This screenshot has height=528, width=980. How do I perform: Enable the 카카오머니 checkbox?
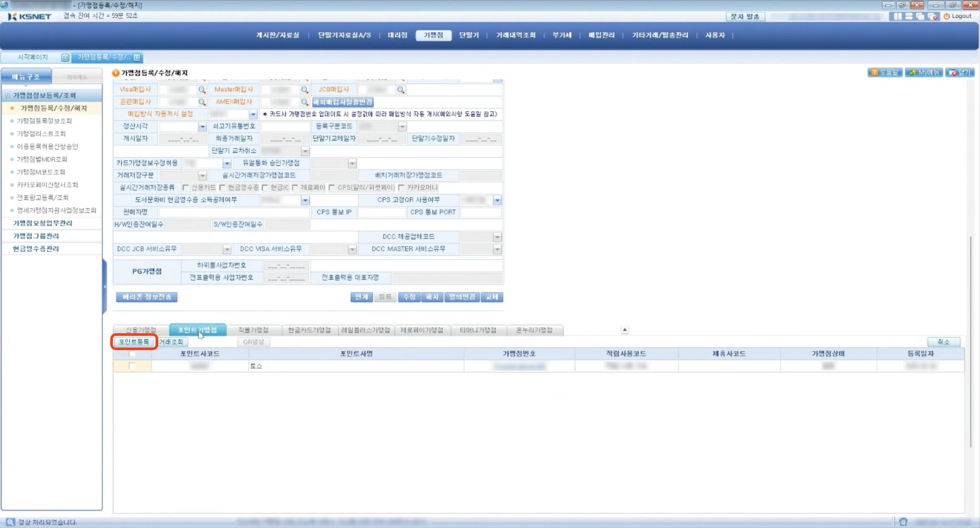pos(401,188)
